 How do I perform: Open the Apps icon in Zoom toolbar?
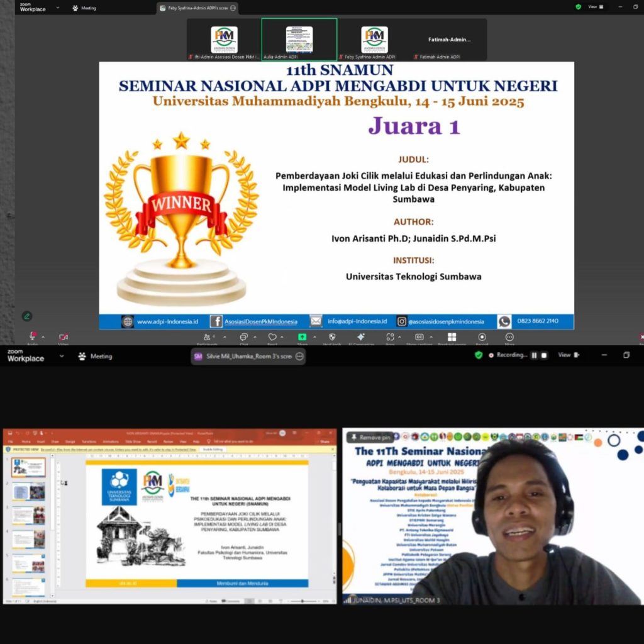coord(390,337)
